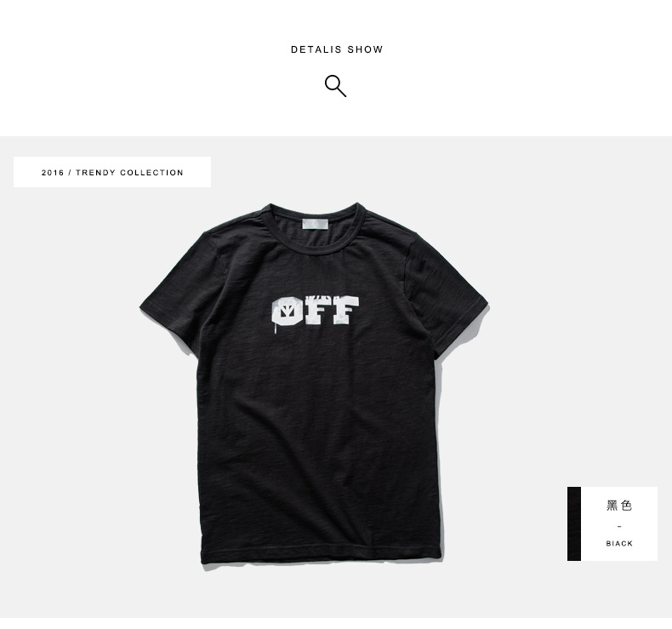Click the white color info card
672x629 pixels.
(619, 523)
